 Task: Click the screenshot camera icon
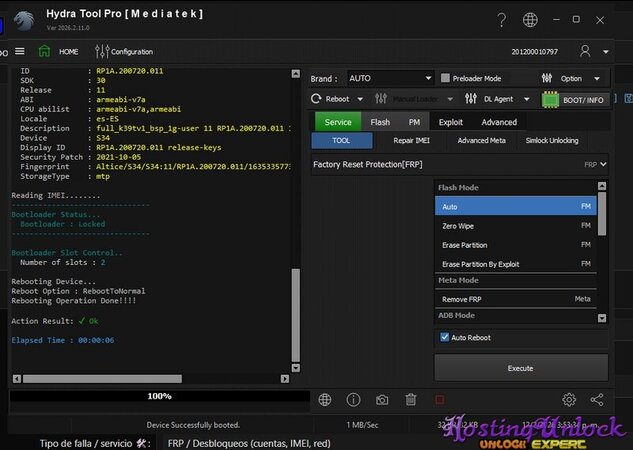pos(382,400)
